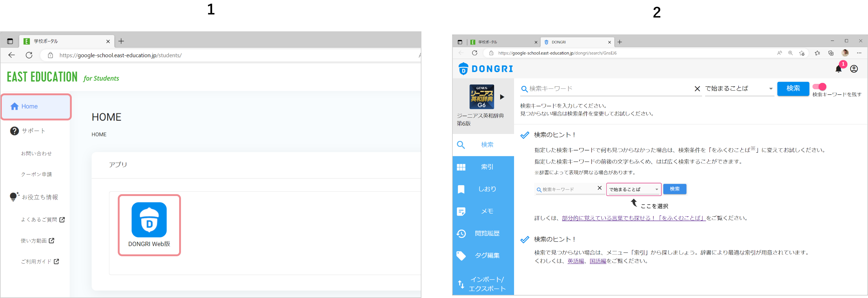Open ご利用ガイド external link icon
The image size is (868, 298).
pyautogui.click(x=56, y=261)
